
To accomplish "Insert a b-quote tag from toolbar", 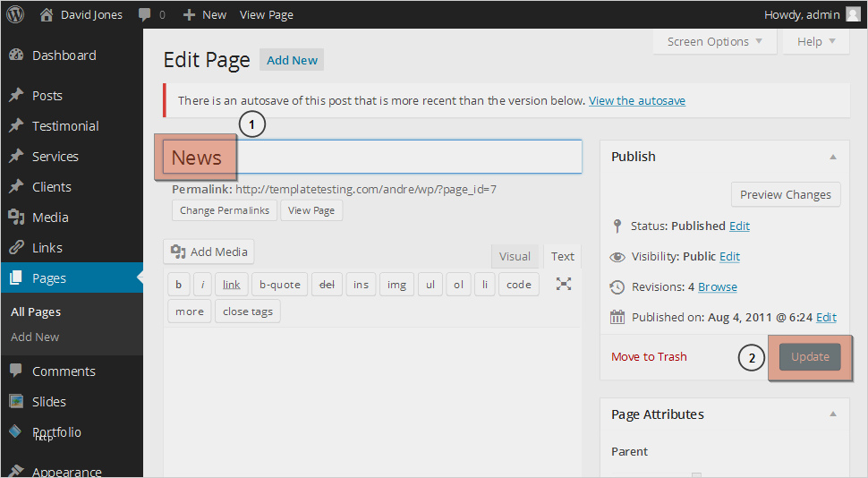I will [279, 285].
